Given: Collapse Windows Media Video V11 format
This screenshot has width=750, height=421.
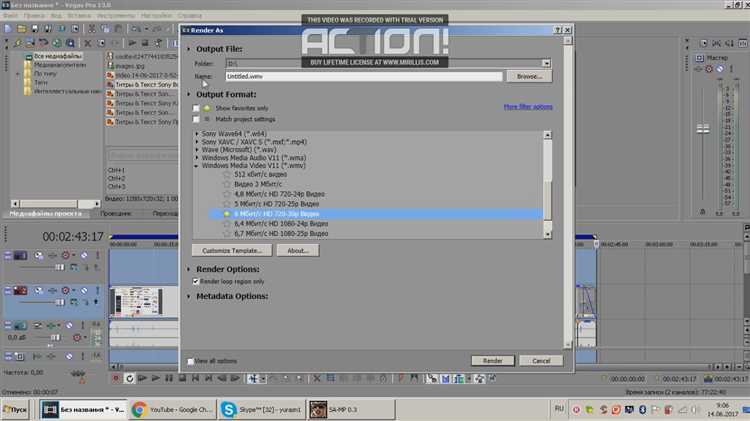Looking at the screenshot, I should (x=197, y=166).
